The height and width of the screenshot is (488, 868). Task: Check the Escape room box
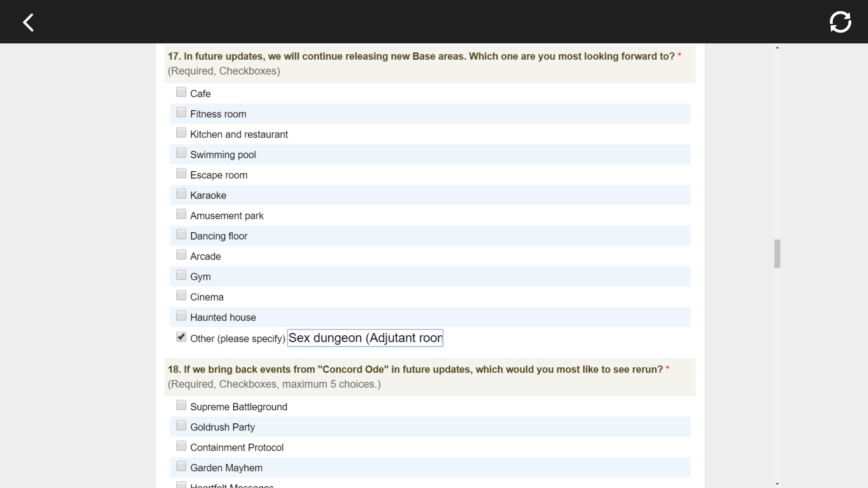click(x=181, y=174)
